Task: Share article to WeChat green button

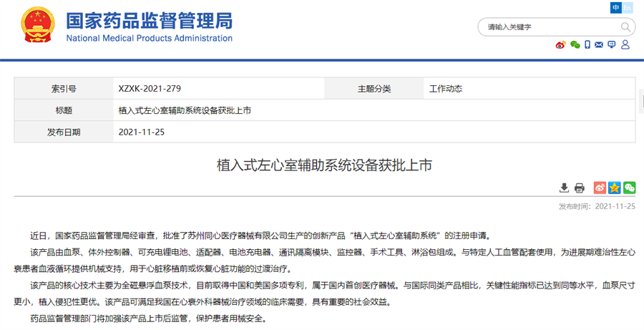Action: [630, 188]
